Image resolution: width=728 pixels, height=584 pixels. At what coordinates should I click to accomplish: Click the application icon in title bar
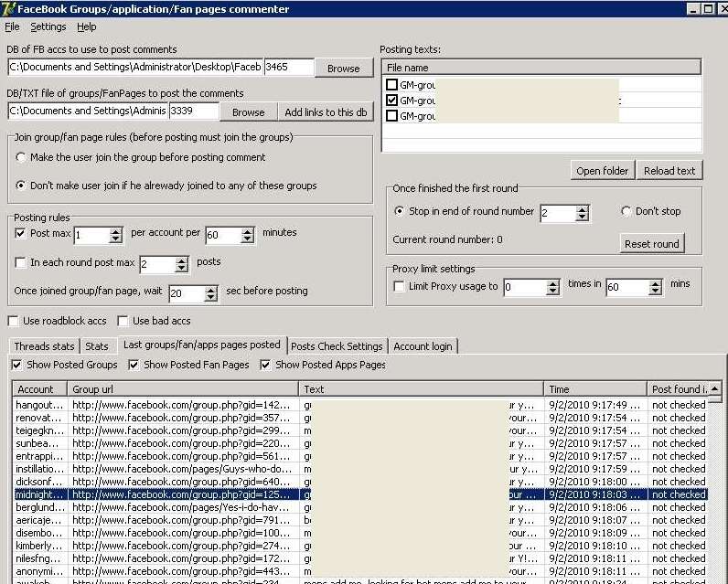(8, 8)
